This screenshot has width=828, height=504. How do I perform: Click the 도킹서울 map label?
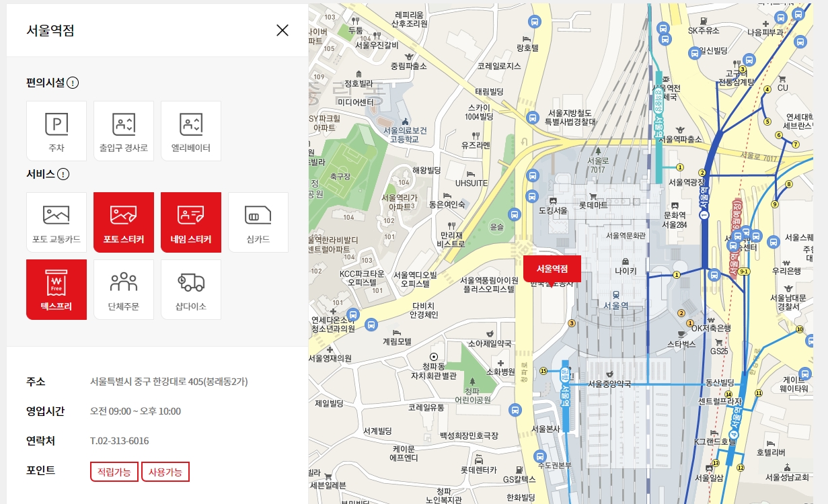[x=554, y=210]
